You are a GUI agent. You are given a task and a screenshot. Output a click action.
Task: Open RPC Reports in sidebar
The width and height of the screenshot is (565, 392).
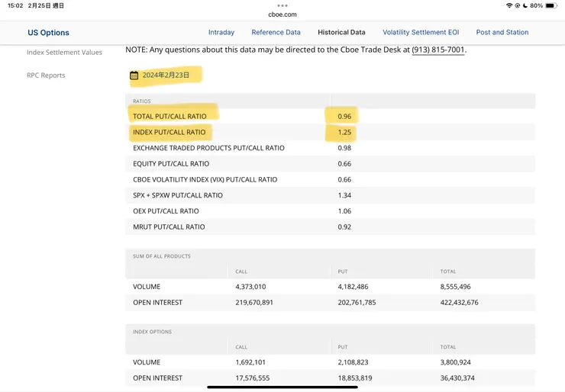[46, 76]
